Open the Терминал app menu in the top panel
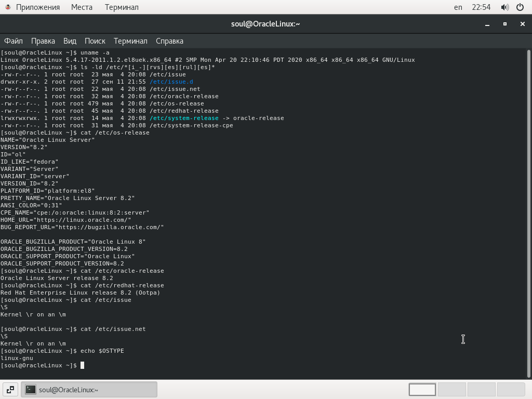 pyautogui.click(x=122, y=7)
